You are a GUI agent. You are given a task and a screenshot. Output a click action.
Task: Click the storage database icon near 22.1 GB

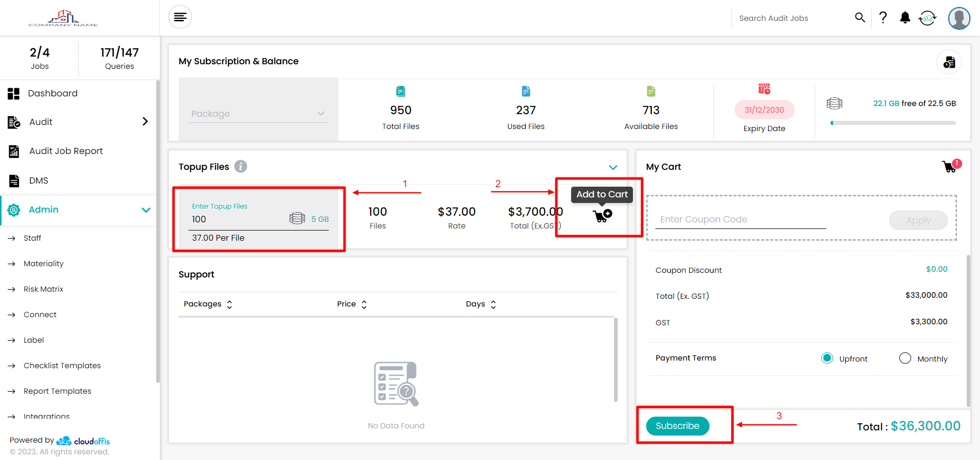835,104
